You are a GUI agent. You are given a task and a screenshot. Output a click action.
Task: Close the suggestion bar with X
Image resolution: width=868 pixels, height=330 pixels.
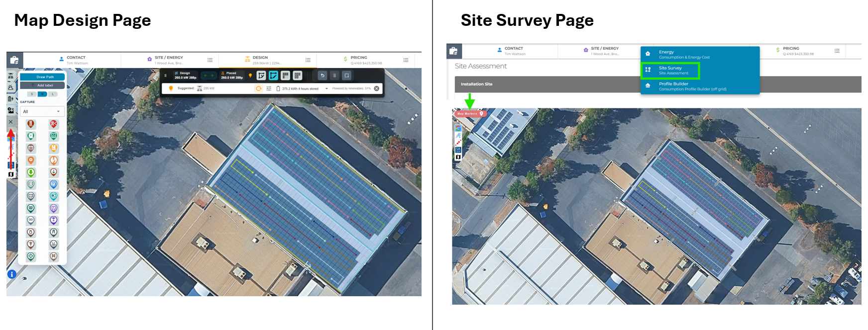(377, 88)
